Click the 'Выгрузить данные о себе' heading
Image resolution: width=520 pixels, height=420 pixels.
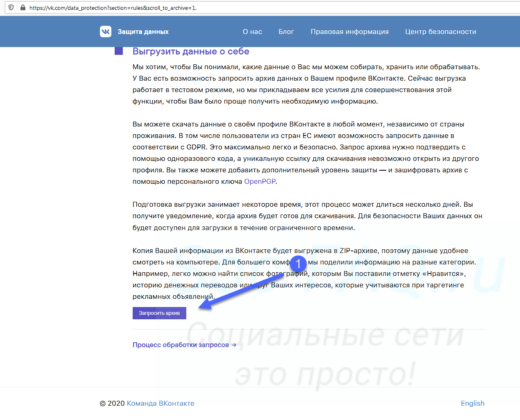[191, 51]
